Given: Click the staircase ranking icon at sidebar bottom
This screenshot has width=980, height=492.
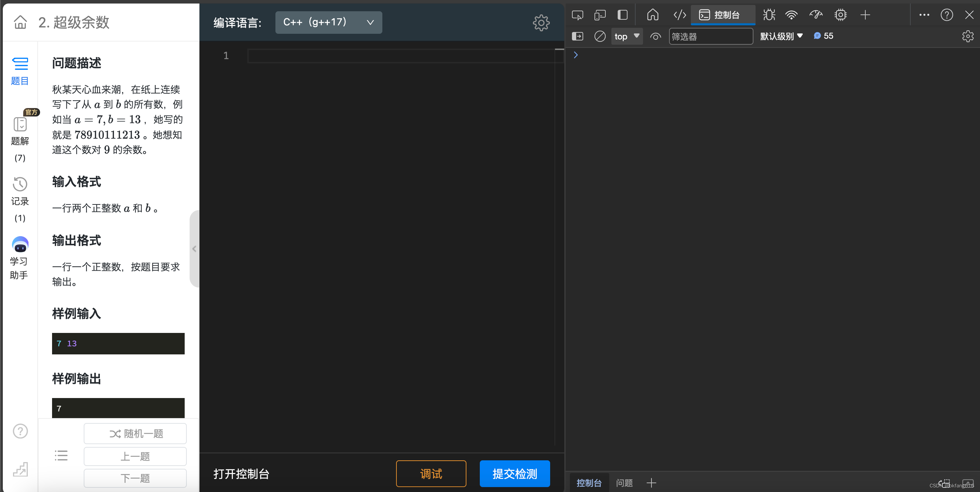Looking at the screenshot, I should pos(20,469).
